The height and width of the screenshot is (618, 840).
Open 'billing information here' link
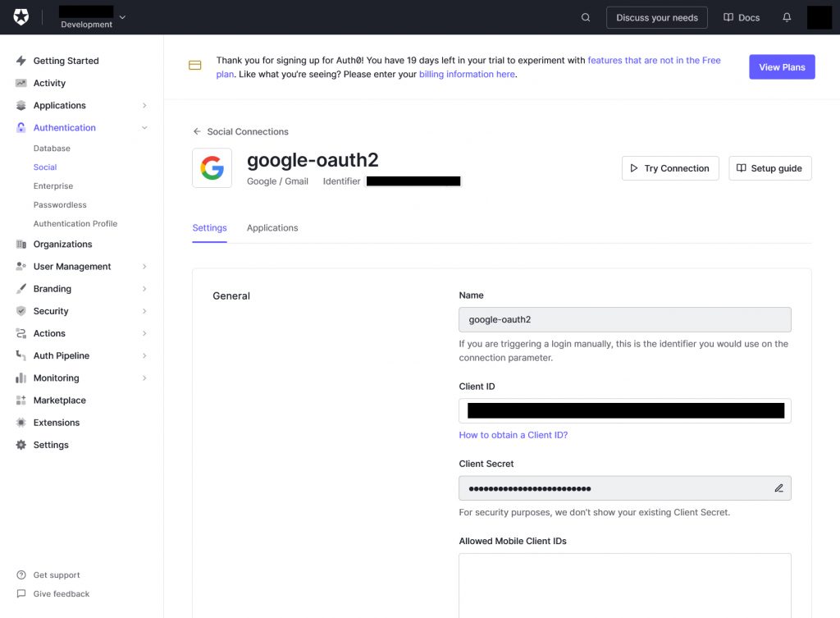pos(467,74)
